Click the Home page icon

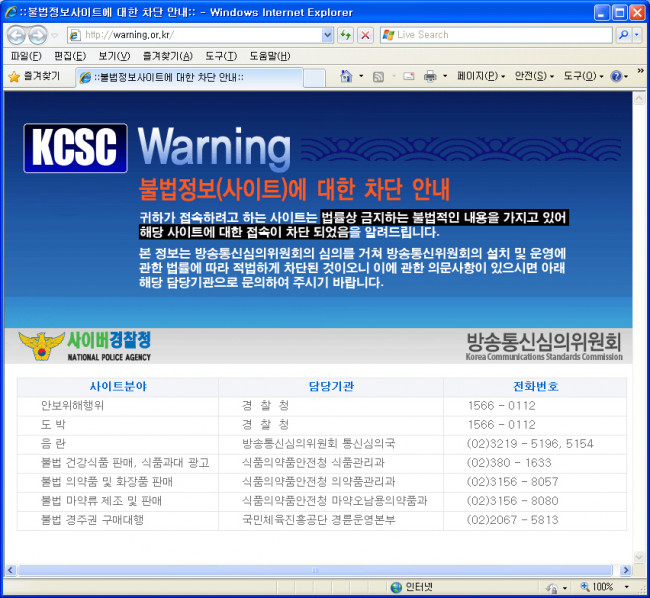(x=346, y=76)
